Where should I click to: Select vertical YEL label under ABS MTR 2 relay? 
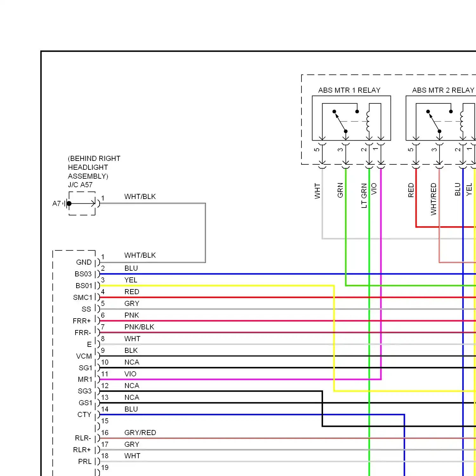pyautogui.click(x=469, y=189)
